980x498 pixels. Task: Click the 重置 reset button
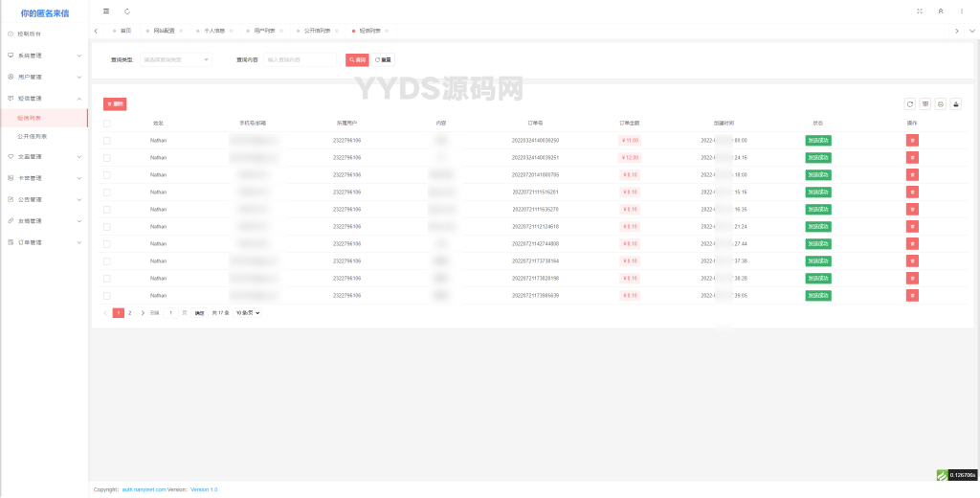(383, 59)
